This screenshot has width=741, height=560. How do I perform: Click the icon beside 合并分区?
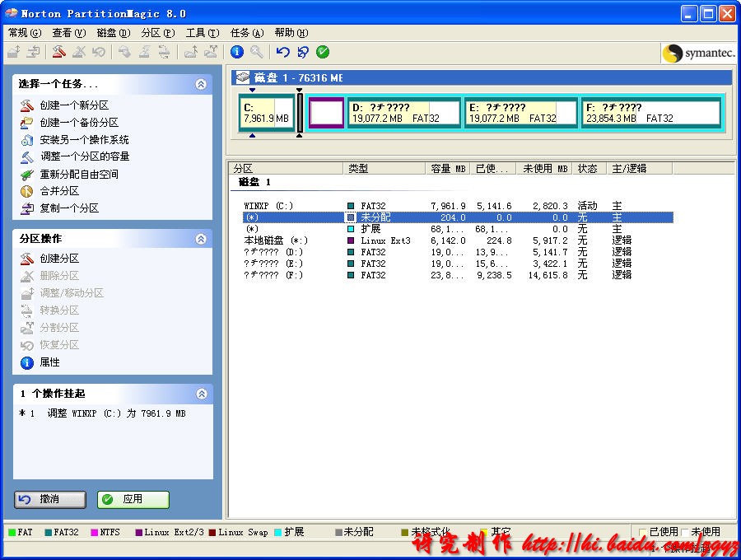[27, 191]
